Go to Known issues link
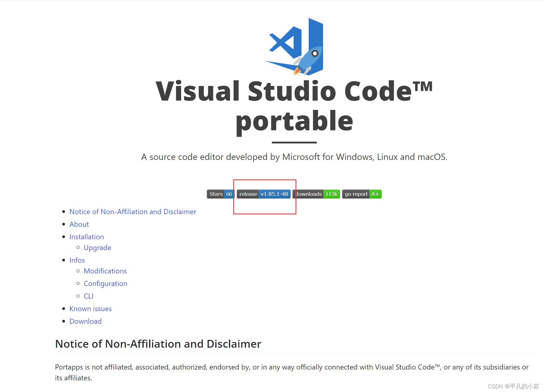The image size is (544, 392). 90,309
